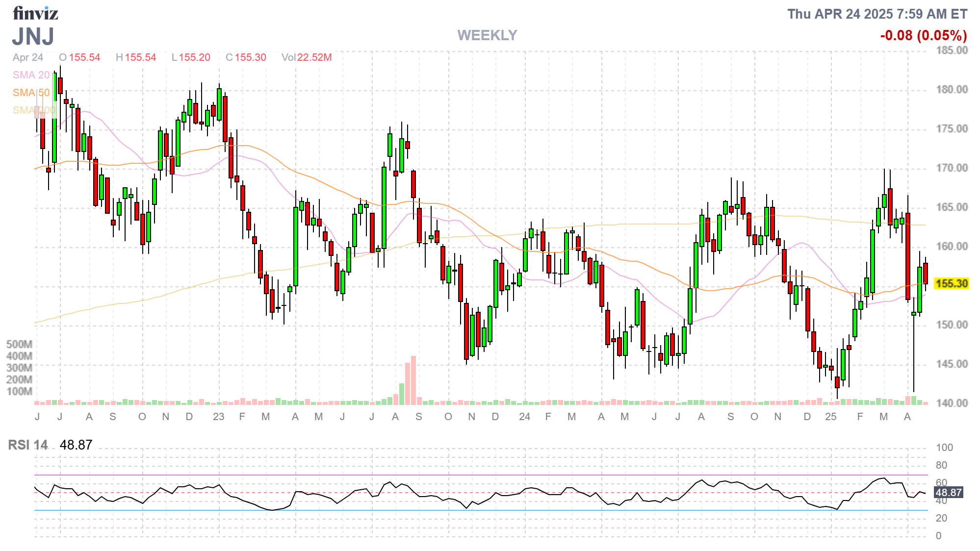The width and height of the screenshot is (980, 551).
Task: Click the '25' year marker on time axis
Action: (830, 417)
